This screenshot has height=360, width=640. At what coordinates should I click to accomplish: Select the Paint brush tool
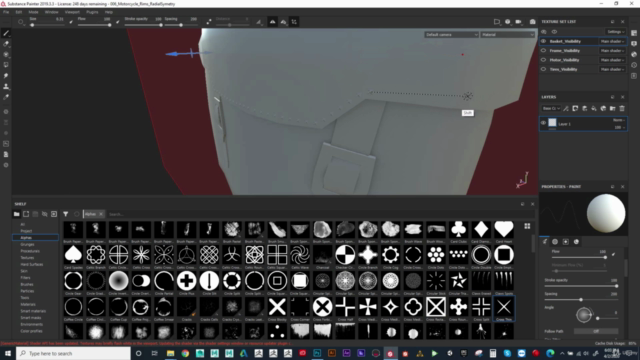pos(6,33)
